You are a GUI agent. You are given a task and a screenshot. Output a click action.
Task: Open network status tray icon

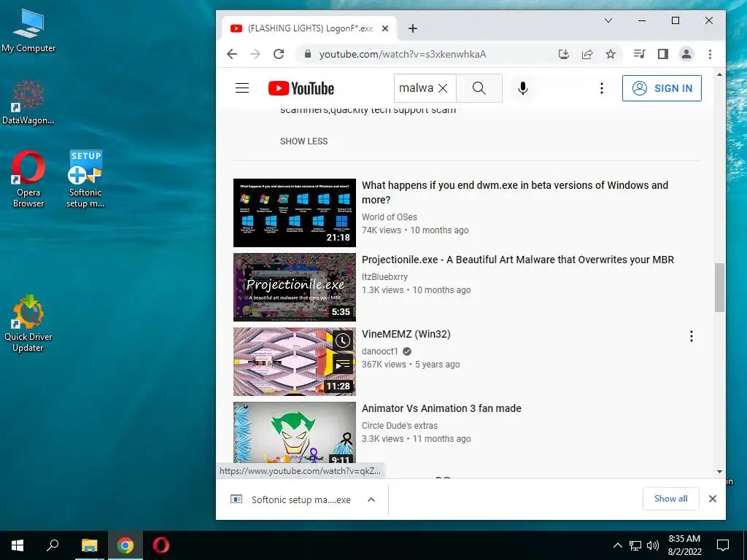tap(635, 545)
